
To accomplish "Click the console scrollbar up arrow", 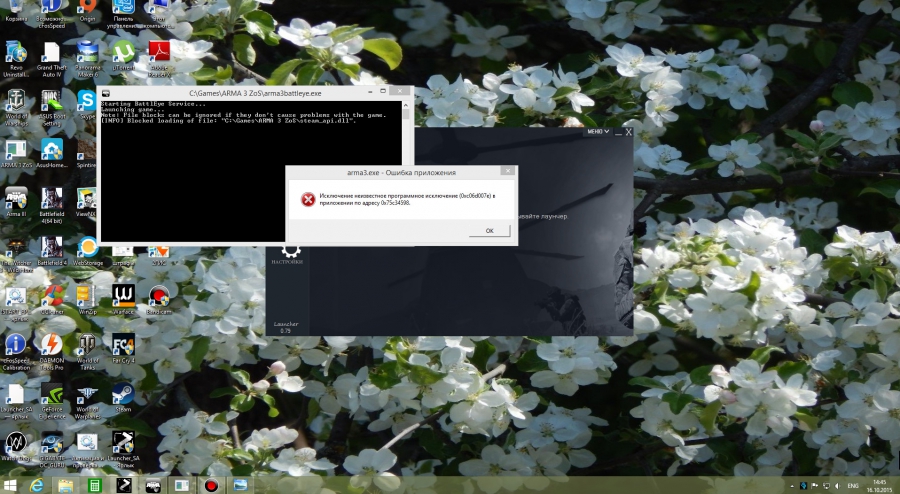I will point(406,105).
